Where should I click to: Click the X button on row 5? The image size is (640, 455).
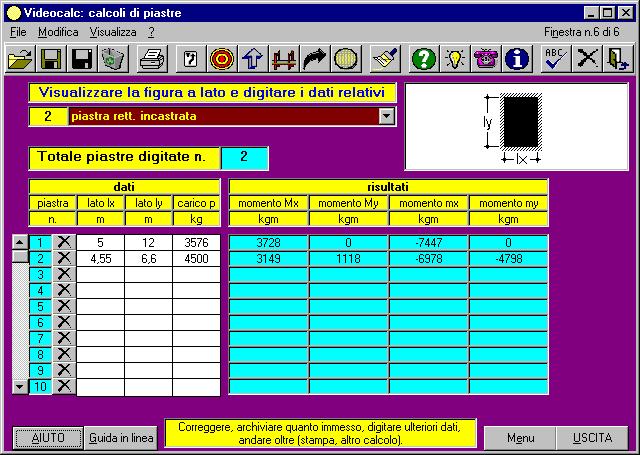[64, 306]
